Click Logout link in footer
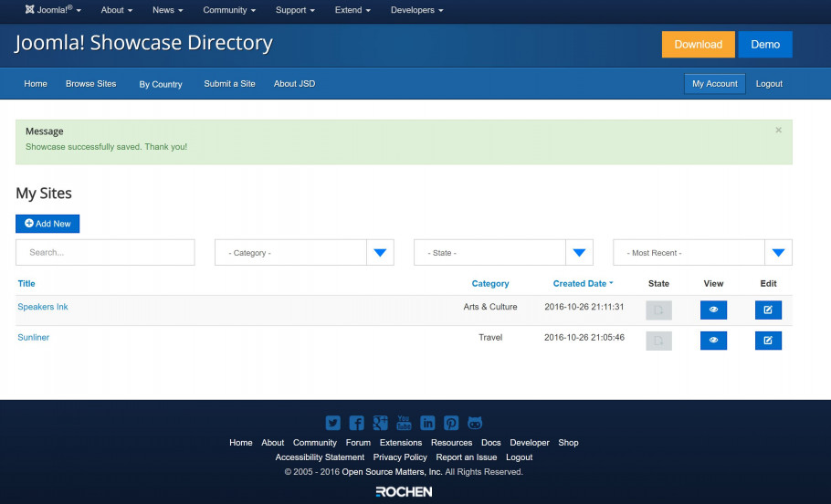This screenshot has height=504, width=831. (x=520, y=457)
